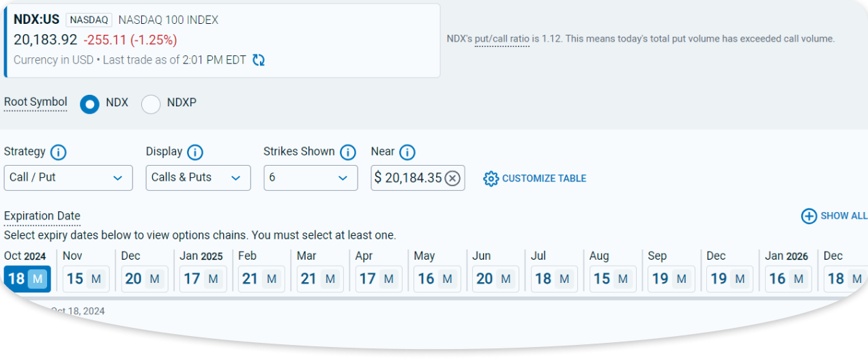Toggle the Feb 21 expiration date
This screenshot has height=362, width=868.
261,279
